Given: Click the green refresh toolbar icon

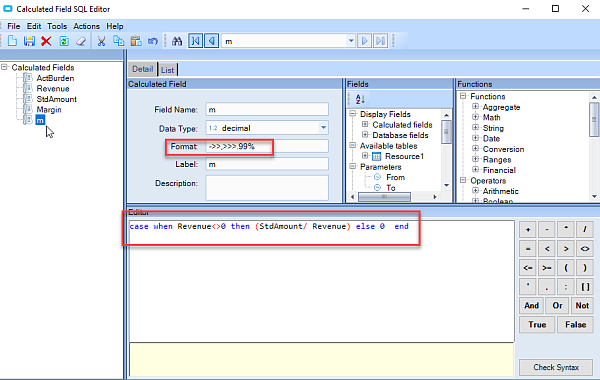Looking at the screenshot, I should 64,41.
